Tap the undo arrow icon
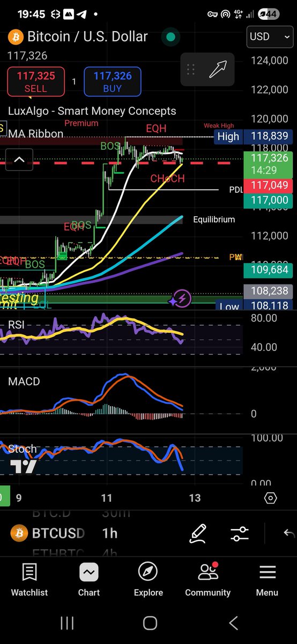Image resolution: width=297 pixels, height=644 pixels. tap(289, 533)
